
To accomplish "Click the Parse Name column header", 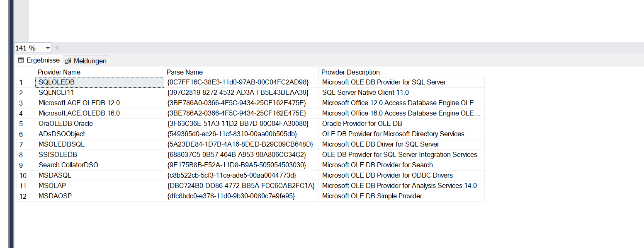I will (241, 72).
